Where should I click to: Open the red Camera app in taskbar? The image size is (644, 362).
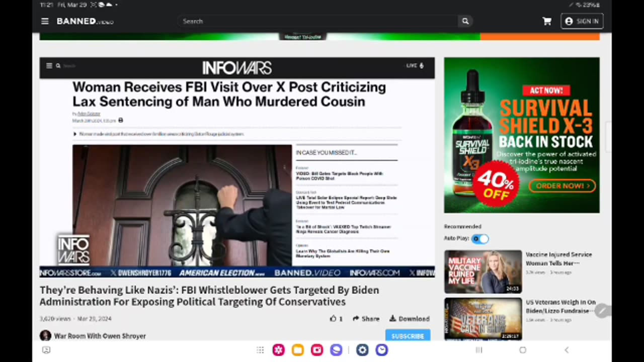[x=317, y=350]
